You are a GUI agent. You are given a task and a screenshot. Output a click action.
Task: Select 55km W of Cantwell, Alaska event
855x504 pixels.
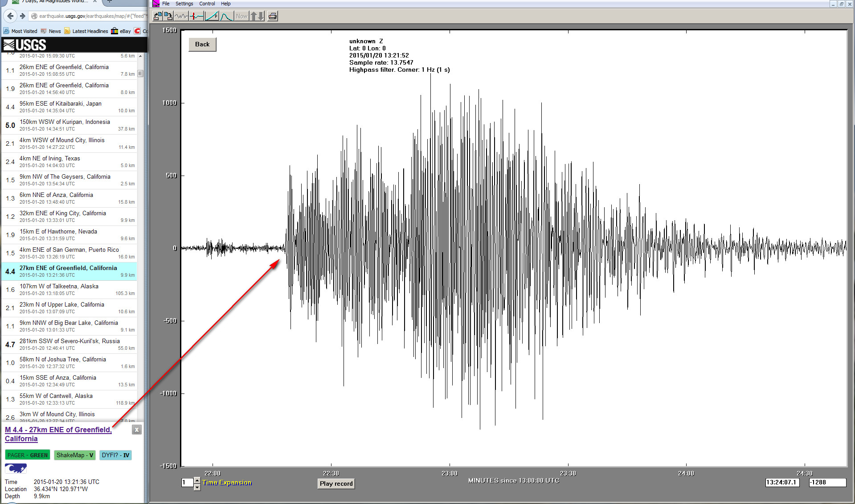69,399
